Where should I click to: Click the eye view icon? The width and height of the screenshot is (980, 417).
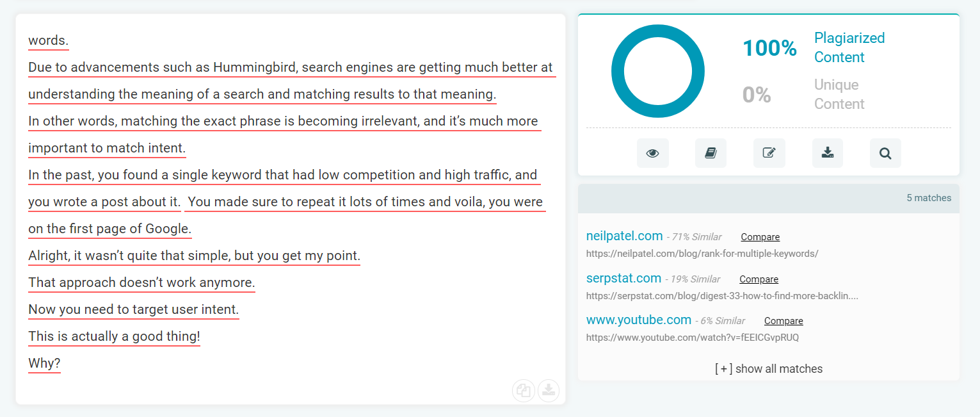click(x=653, y=153)
